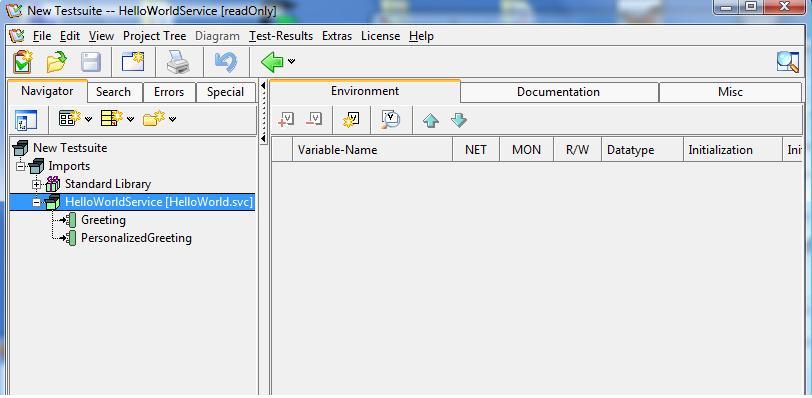Switch to the Errors tab

point(169,92)
